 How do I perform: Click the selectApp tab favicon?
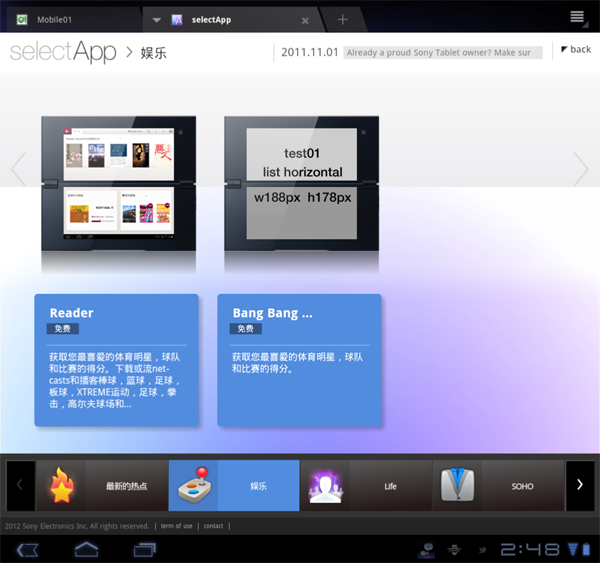177,20
